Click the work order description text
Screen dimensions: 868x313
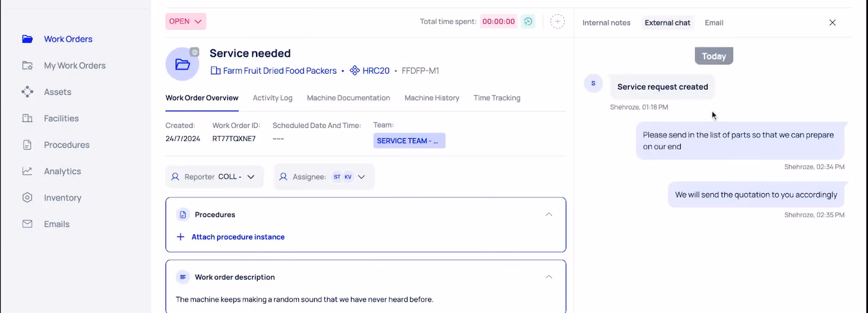[x=304, y=299]
